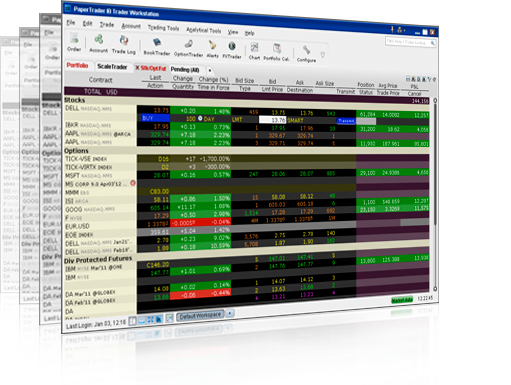This screenshot has width=511, height=385.
Task: Click the limit price field showing 13.76
Action: pos(272,119)
